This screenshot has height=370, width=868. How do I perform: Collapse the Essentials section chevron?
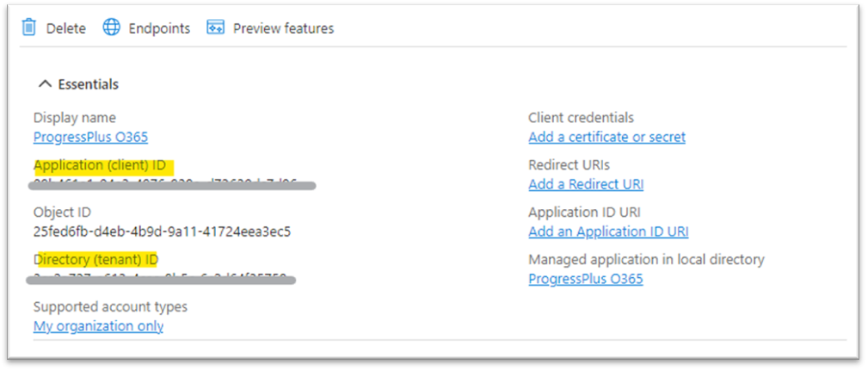pyautogui.click(x=46, y=84)
